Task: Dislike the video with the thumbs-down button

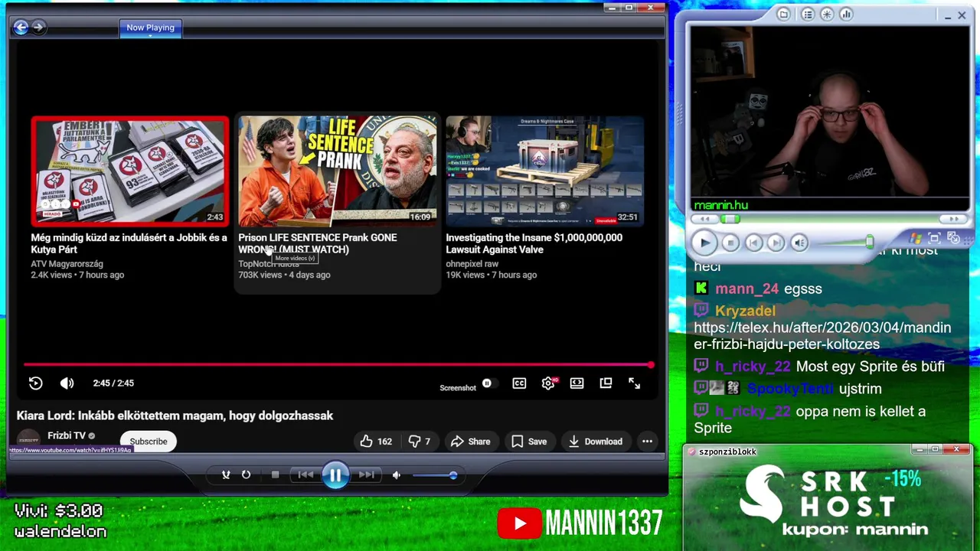Action: pyautogui.click(x=420, y=442)
